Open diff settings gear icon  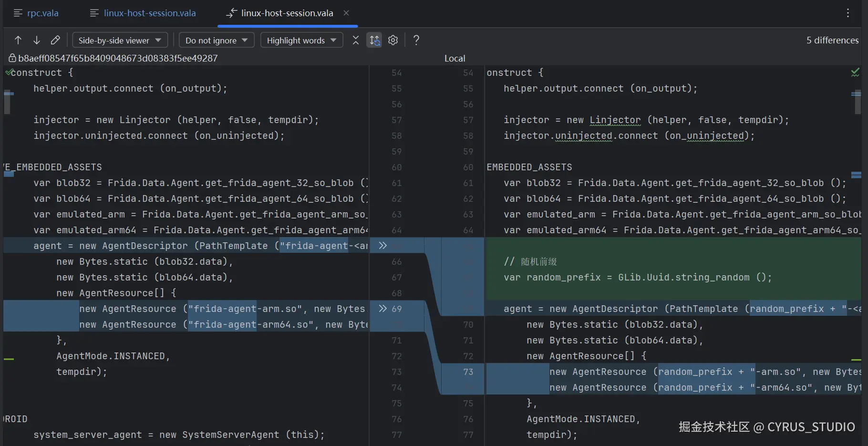pos(393,40)
